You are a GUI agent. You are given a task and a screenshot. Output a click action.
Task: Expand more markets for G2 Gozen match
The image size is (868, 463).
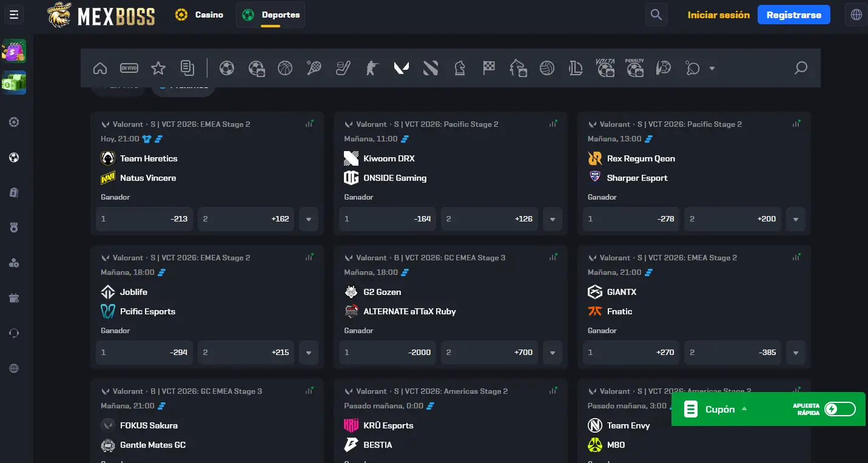click(x=552, y=353)
